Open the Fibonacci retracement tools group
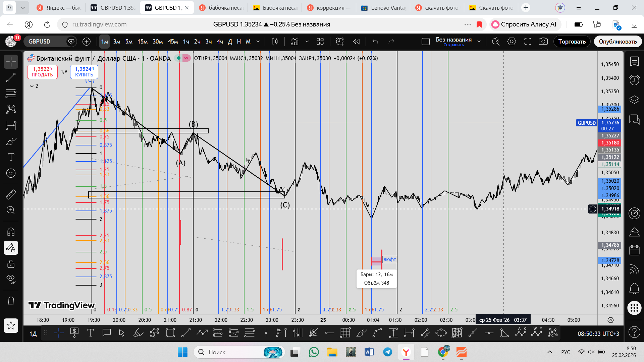Viewport: 644px width, 362px height. (x=11, y=93)
